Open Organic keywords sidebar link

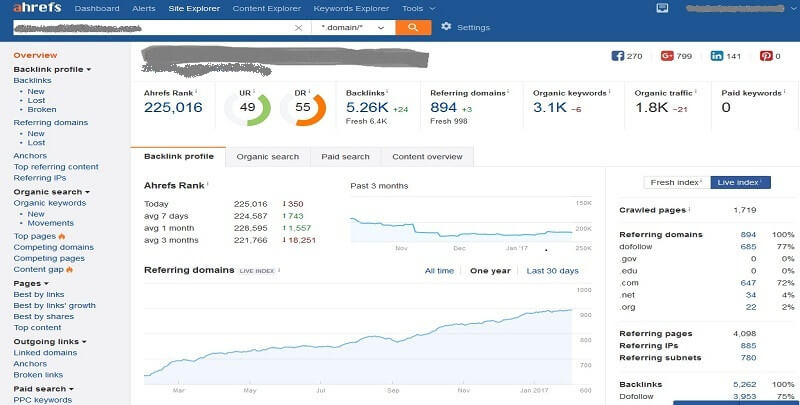point(49,203)
